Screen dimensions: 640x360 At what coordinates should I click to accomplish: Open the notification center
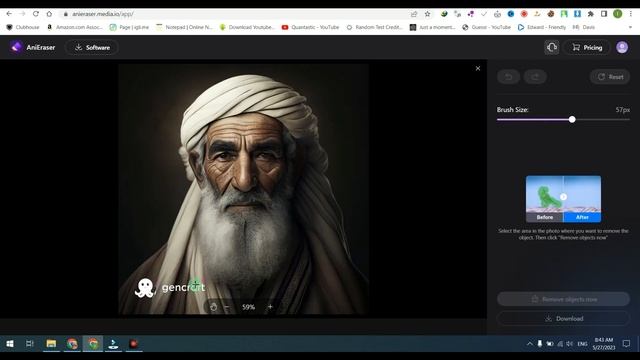click(x=626, y=344)
